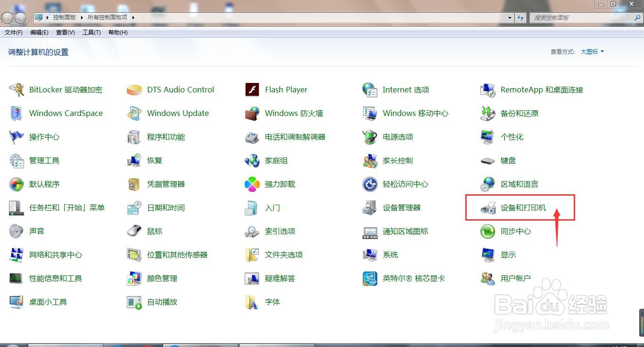Open 家庭组 spheres icon

point(252,160)
